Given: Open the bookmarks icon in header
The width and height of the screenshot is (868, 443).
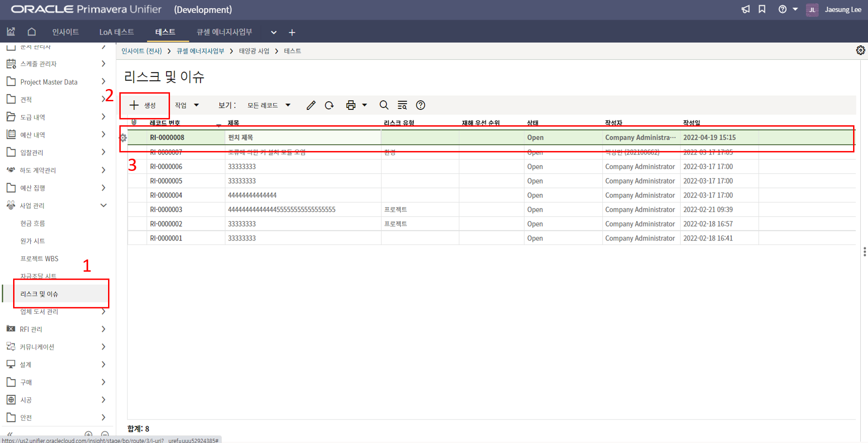Looking at the screenshot, I should (x=762, y=9).
